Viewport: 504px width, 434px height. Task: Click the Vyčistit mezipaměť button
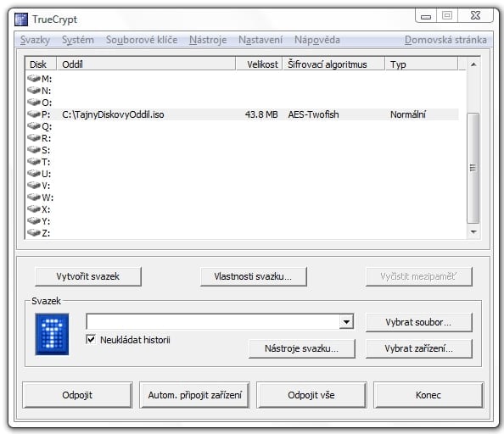point(419,276)
